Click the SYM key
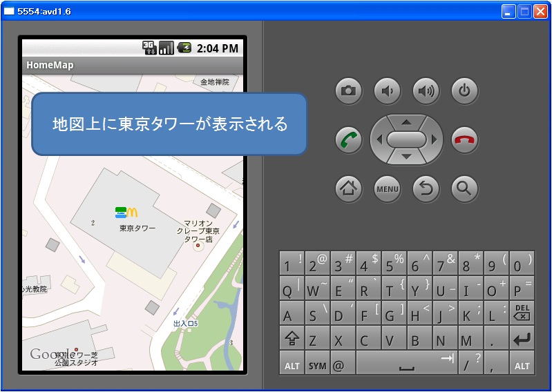This screenshot has width=552, height=392. [x=318, y=362]
